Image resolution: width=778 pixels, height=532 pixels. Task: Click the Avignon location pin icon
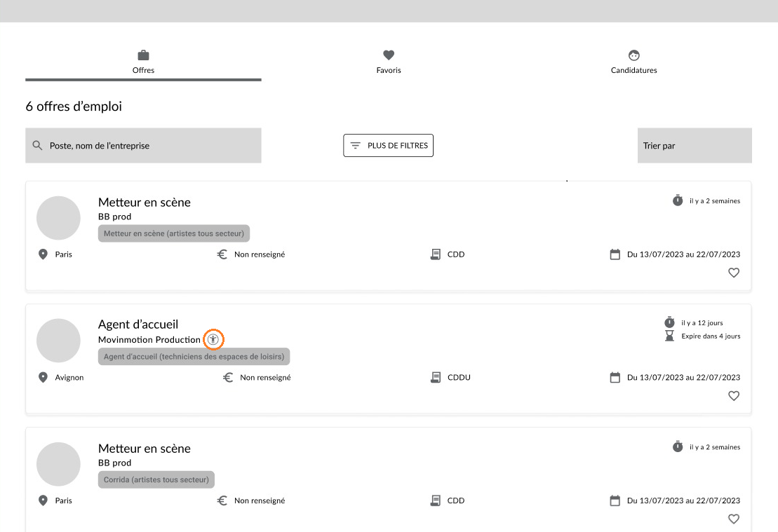pyautogui.click(x=43, y=377)
